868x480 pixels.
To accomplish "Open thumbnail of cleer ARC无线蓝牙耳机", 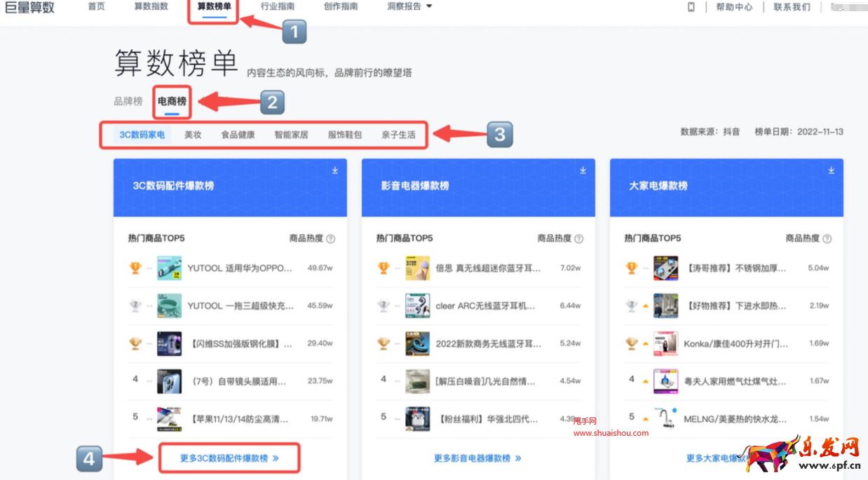I will [417, 306].
